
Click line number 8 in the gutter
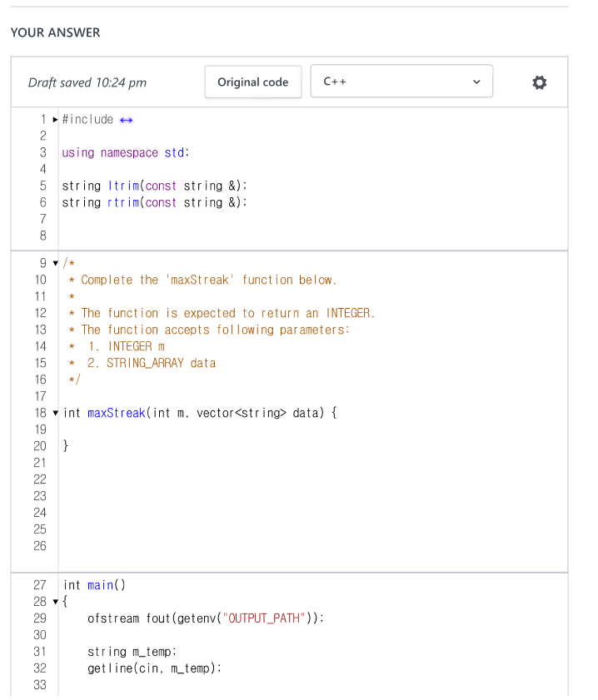tap(42, 236)
